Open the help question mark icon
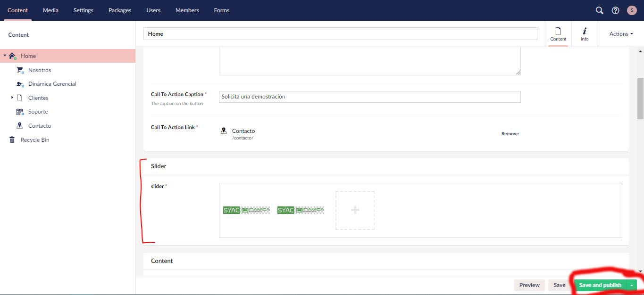This screenshot has width=644, height=295. point(615,10)
